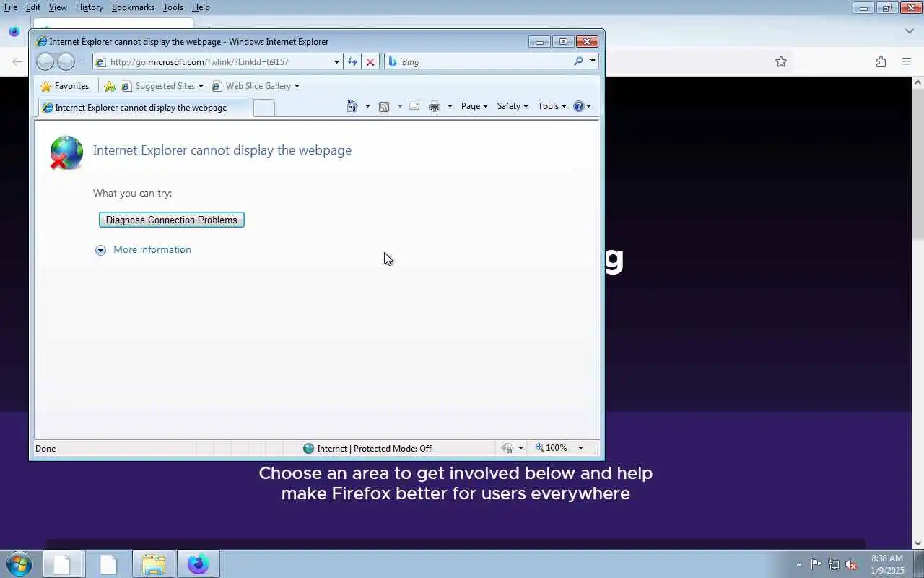This screenshot has width=924, height=578.
Task: Click the 100% zoom level button
Action: point(552,448)
